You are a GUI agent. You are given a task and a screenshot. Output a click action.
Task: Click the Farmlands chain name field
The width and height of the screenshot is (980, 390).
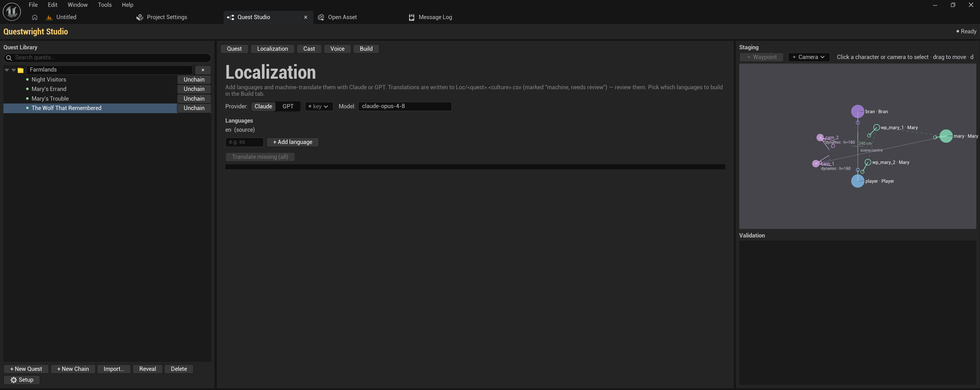tap(110, 70)
